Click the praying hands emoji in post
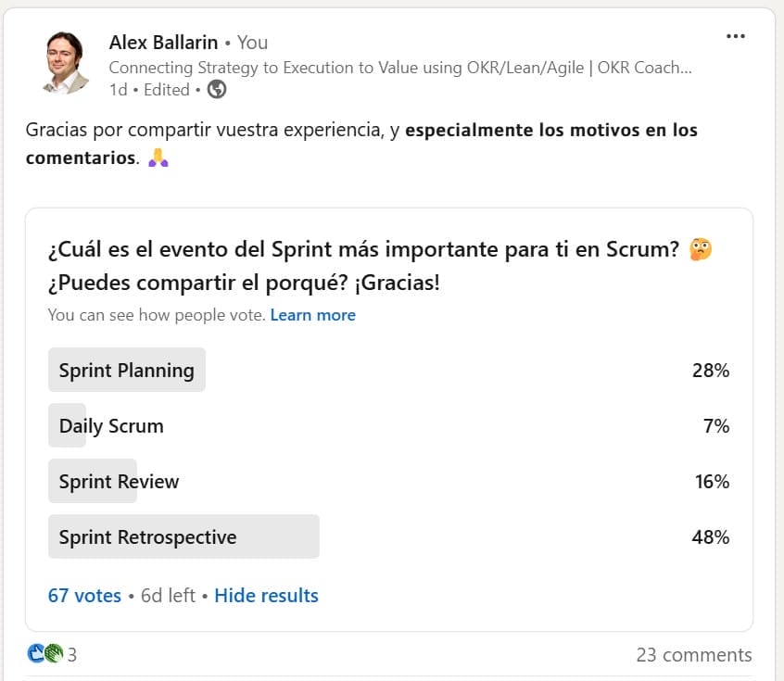This screenshot has height=681, width=784. (158, 158)
